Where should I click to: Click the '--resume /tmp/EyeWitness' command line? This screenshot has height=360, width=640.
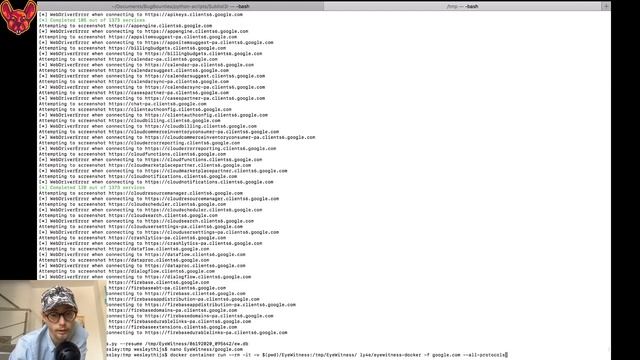(x=178, y=343)
